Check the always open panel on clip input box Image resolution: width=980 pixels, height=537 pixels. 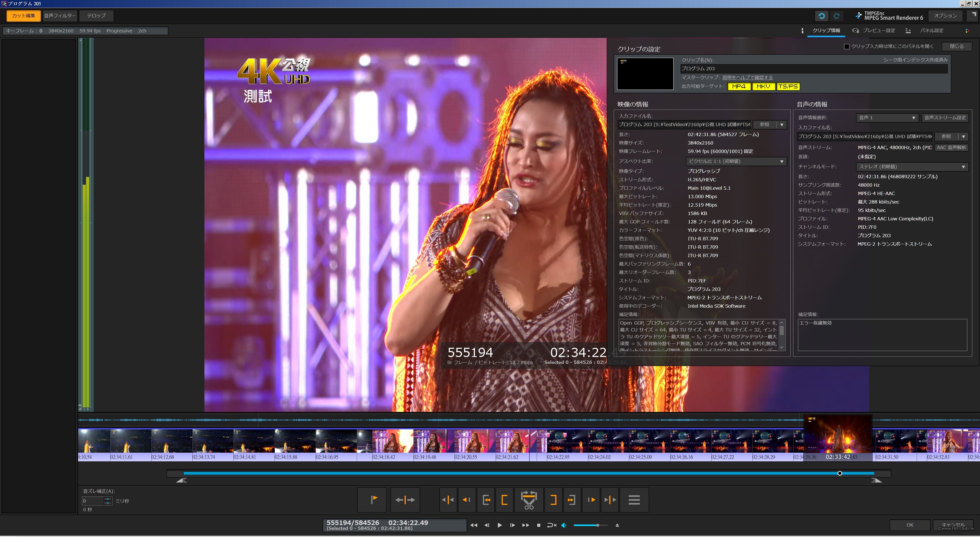tap(847, 46)
